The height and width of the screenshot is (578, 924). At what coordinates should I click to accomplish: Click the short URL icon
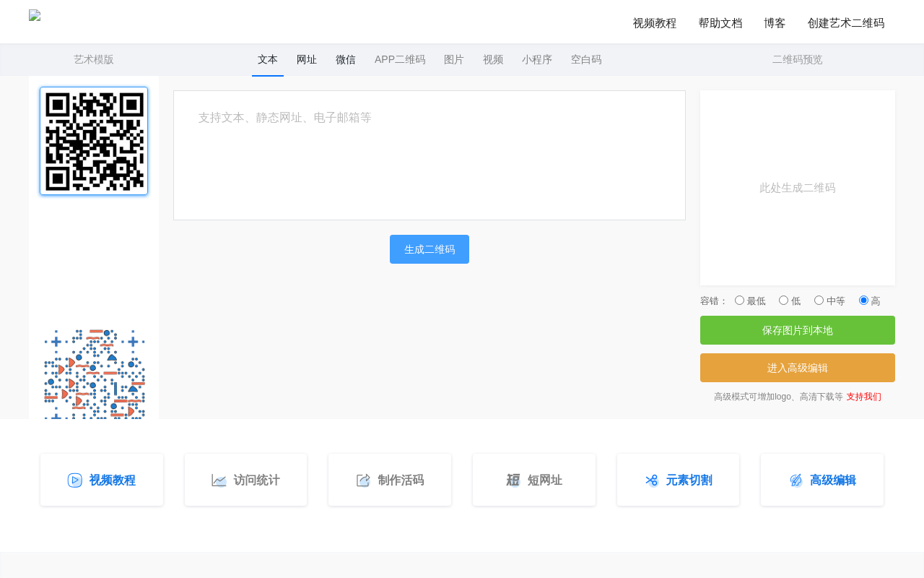[x=513, y=480]
